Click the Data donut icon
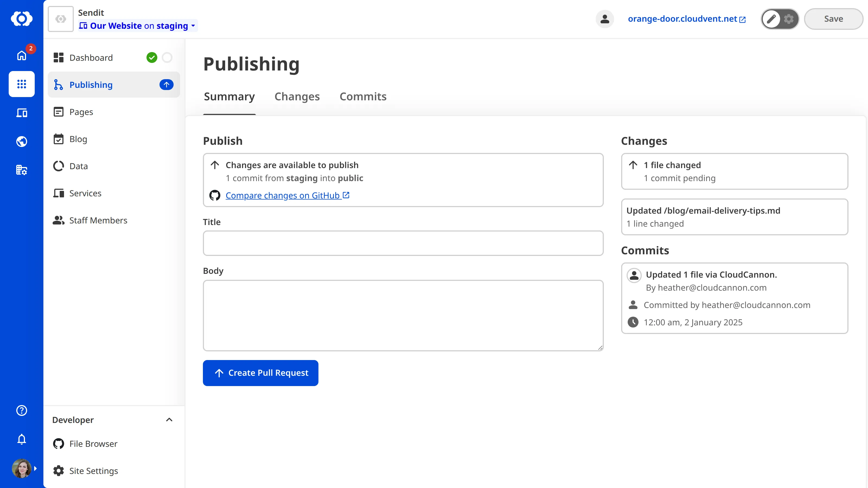This screenshot has height=488, width=868. (58, 166)
